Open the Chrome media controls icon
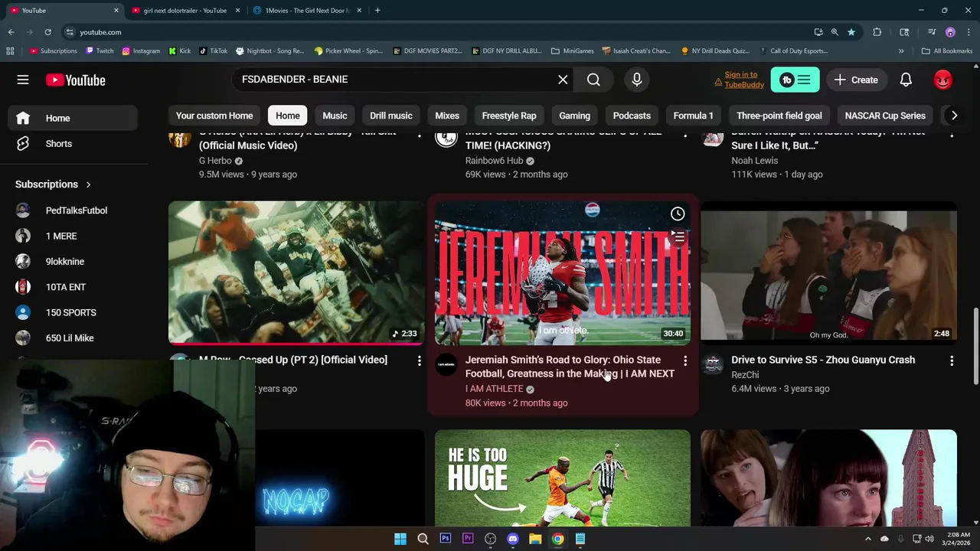This screenshot has width=980, height=551. [932, 32]
